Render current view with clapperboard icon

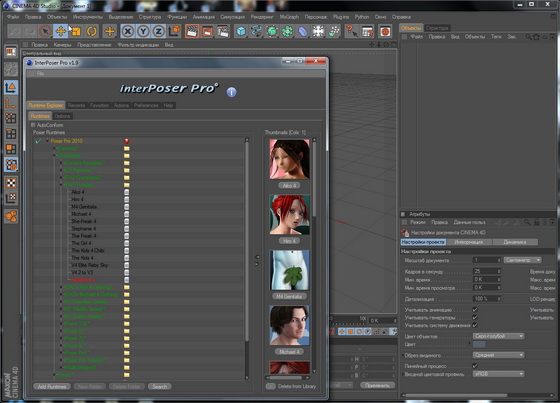(x=192, y=31)
